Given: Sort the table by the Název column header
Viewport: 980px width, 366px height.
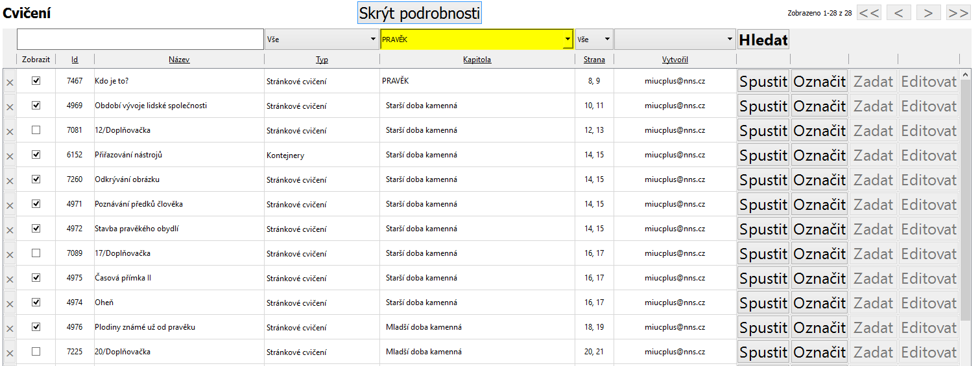Looking at the screenshot, I should coord(179,60).
